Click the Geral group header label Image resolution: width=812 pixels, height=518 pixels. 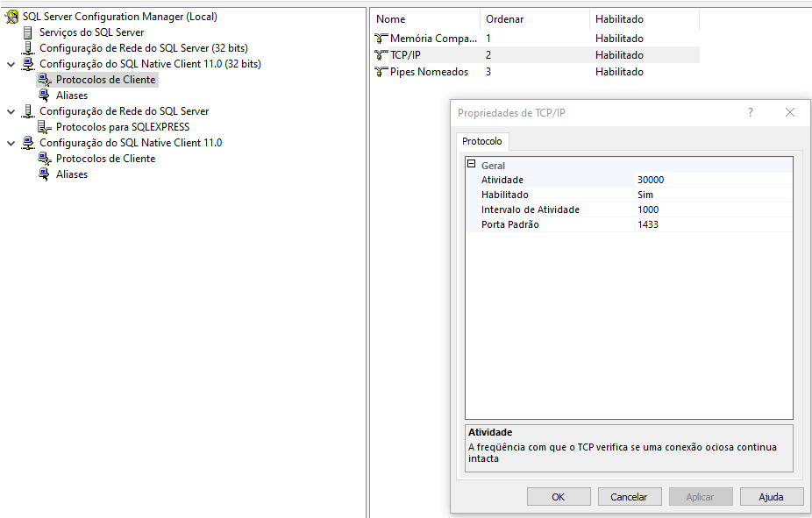[493, 166]
